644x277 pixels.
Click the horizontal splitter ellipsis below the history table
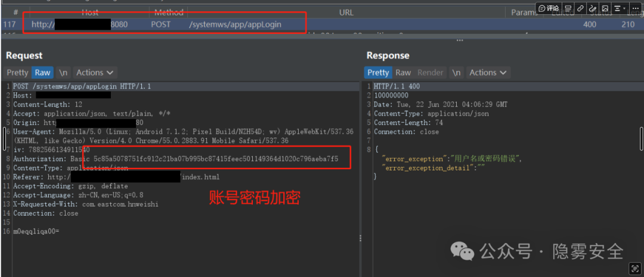460,41
